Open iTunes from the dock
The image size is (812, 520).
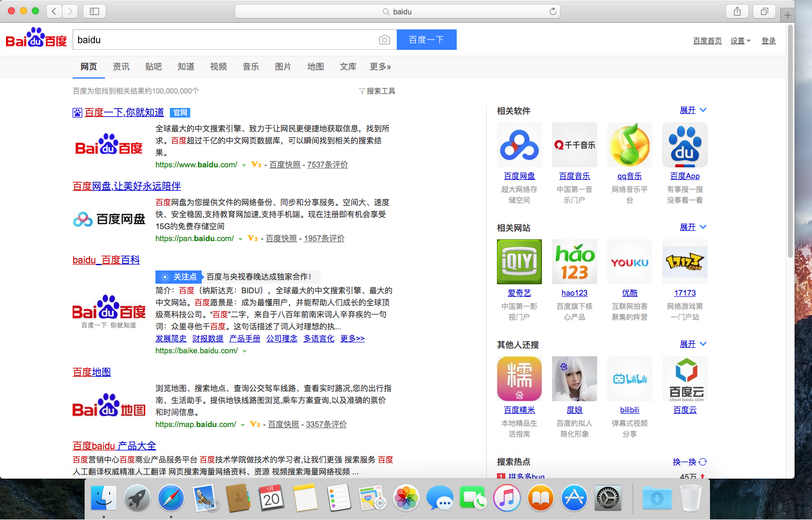(x=507, y=498)
